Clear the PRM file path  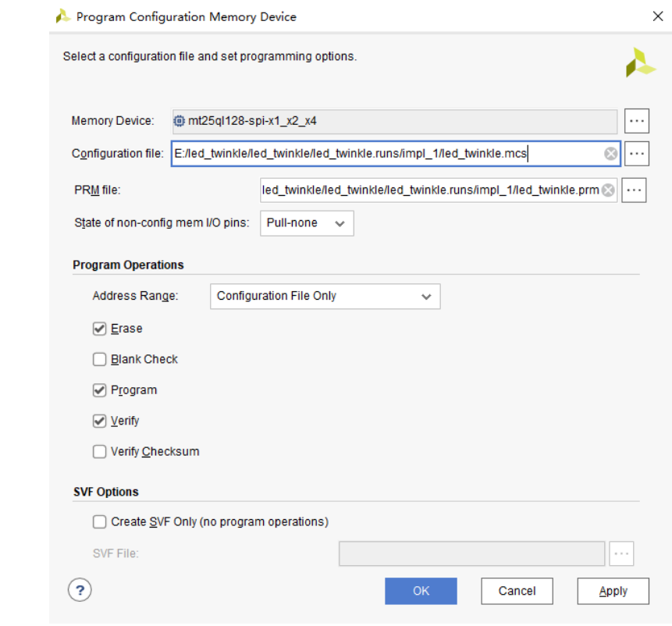tap(608, 190)
